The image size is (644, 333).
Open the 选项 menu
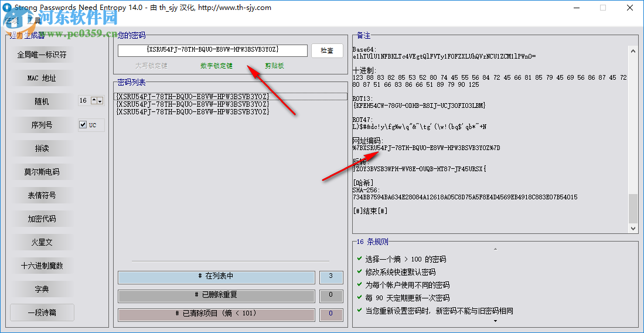point(11,20)
